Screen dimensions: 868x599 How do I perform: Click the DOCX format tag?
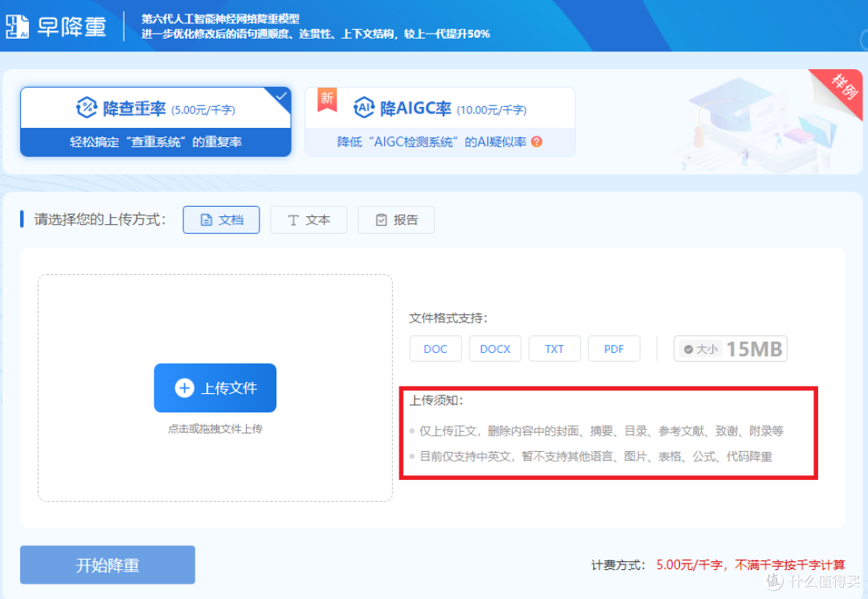click(495, 349)
